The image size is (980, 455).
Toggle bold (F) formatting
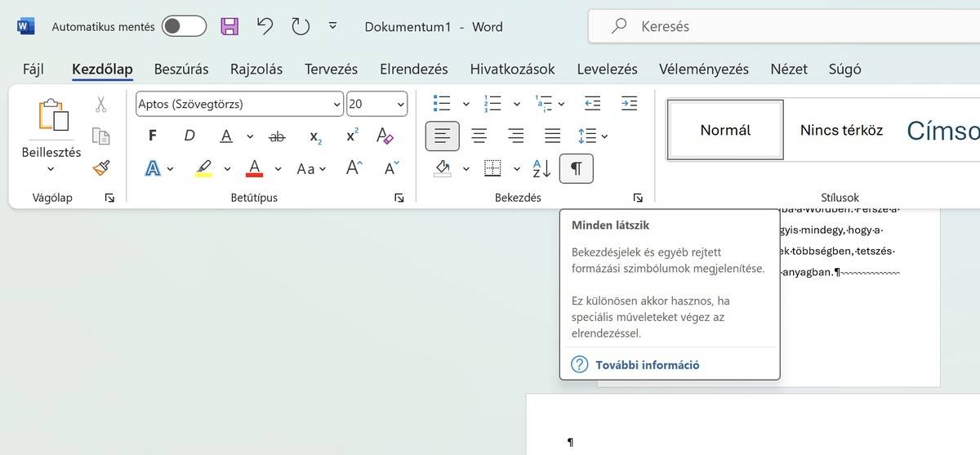pyautogui.click(x=153, y=136)
